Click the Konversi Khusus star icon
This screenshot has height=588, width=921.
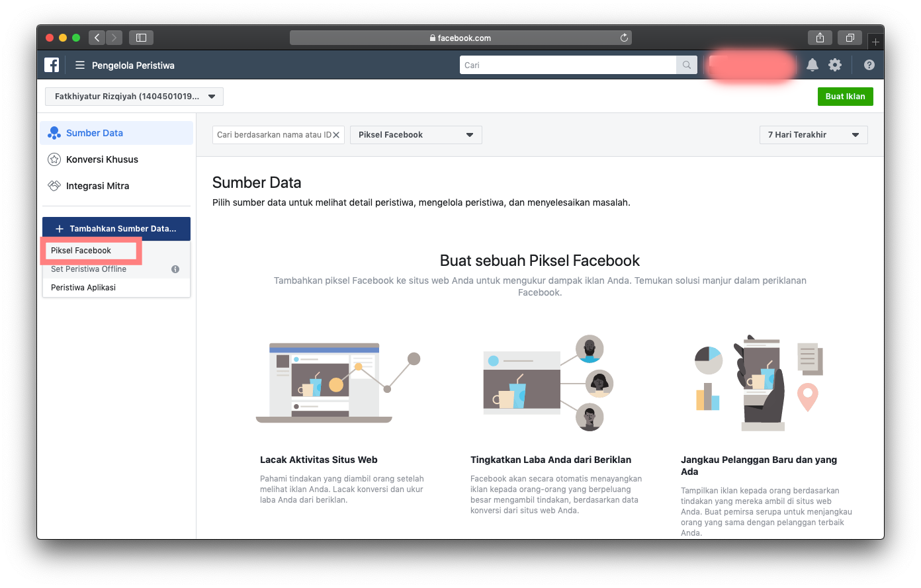point(54,159)
